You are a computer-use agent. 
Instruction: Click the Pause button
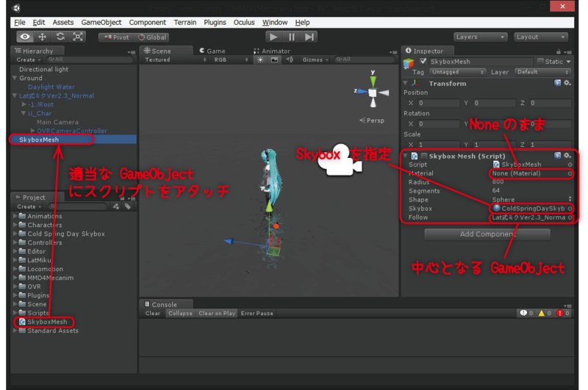click(x=291, y=37)
